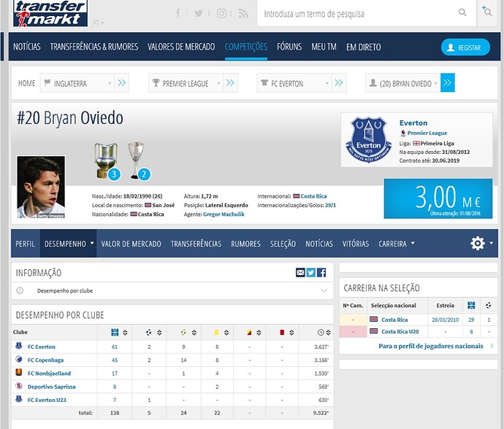Click the info icon beside Desempenho por clube

(x=20, y=290)
